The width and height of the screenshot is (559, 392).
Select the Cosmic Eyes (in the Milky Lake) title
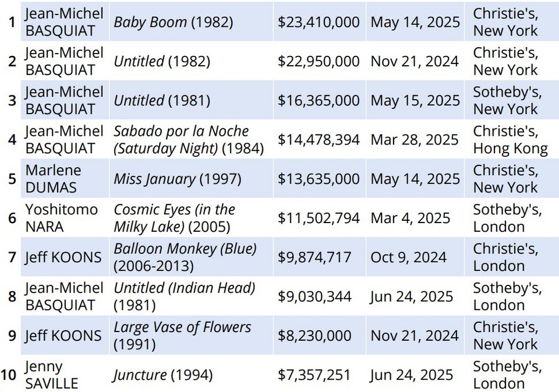pyautogui.click(x=174, y=218)
